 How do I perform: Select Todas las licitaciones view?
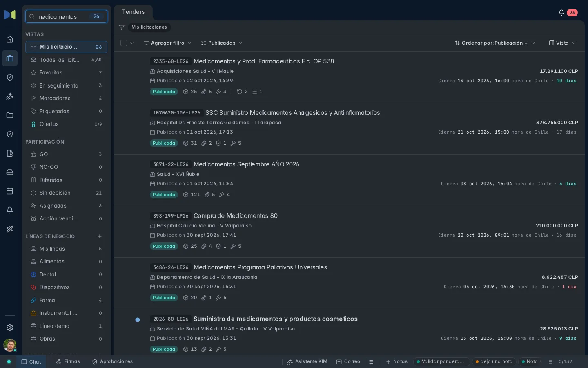coord(66,60)
